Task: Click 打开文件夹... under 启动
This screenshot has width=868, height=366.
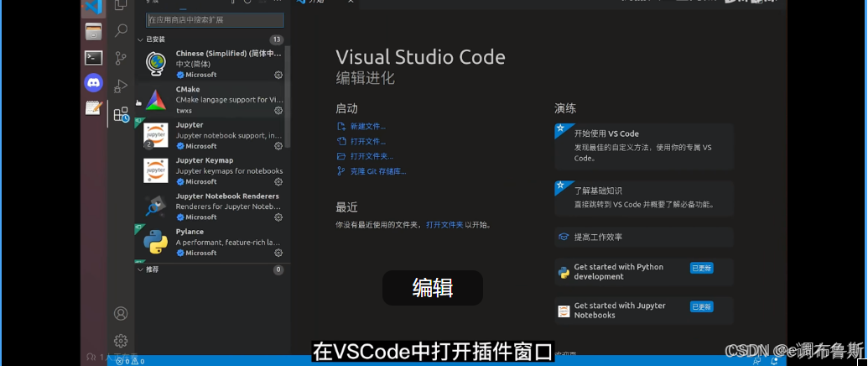Action: [372, 157]
